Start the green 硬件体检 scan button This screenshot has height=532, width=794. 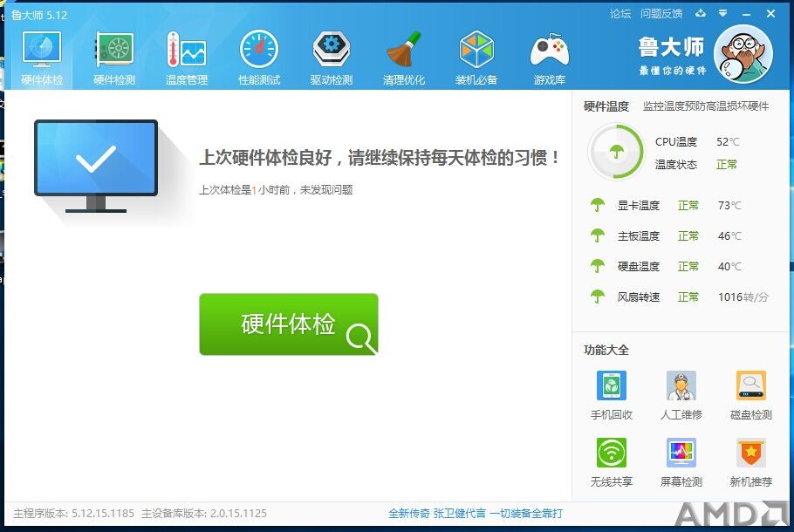[289, 324]
